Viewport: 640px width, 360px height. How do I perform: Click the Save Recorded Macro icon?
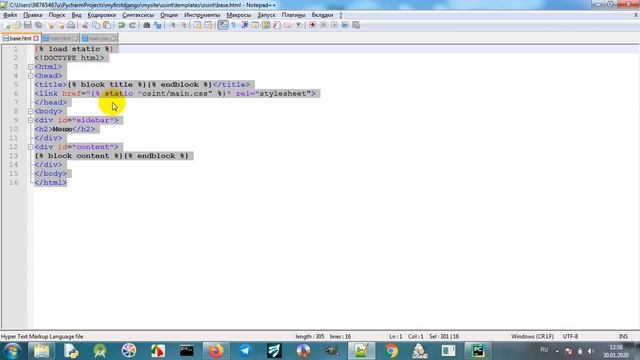(x=356, y=25)
